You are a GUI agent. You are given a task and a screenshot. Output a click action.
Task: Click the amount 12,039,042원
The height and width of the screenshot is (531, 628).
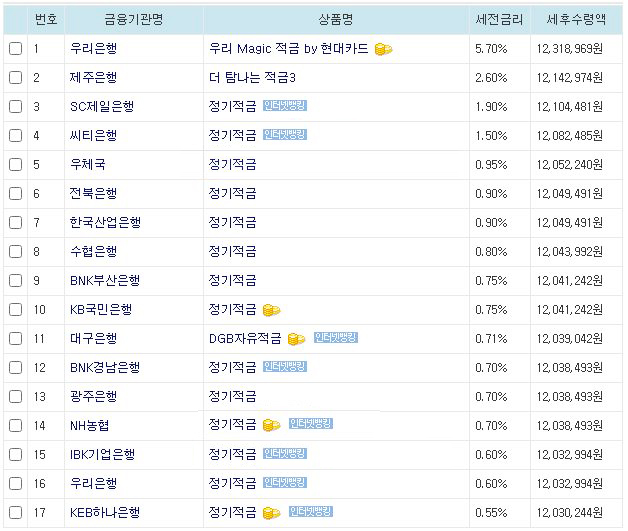pyautogui.click(x=570, y=339)
